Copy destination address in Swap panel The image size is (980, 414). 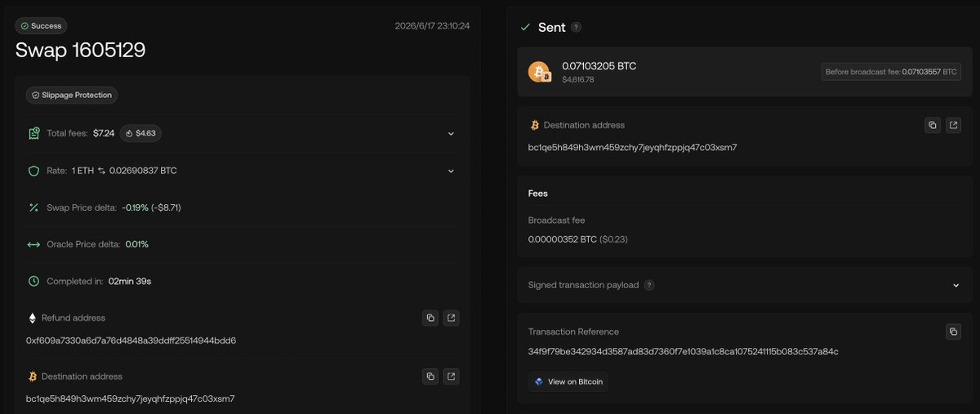point(430,376)
